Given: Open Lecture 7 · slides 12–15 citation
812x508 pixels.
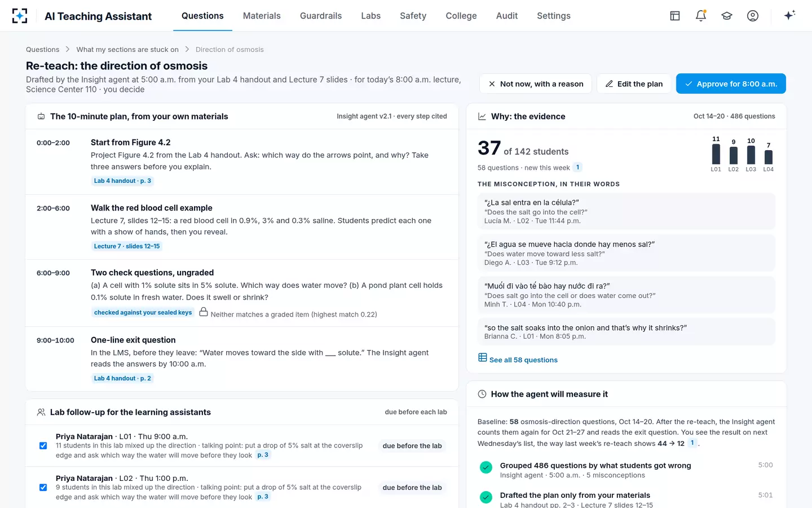Looking at the screenshot, I should pos(127,246).
